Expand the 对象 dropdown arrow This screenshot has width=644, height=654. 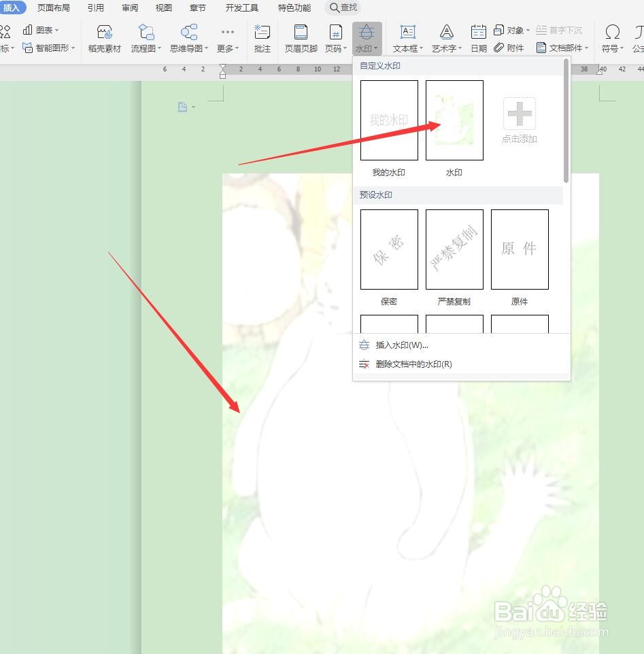[528, 31]
